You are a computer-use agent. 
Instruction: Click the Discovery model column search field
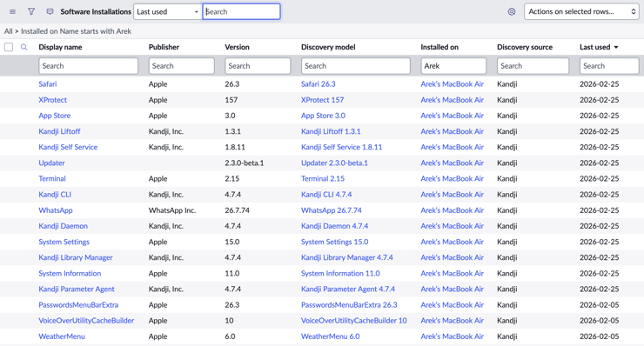(x=356, y=66)
